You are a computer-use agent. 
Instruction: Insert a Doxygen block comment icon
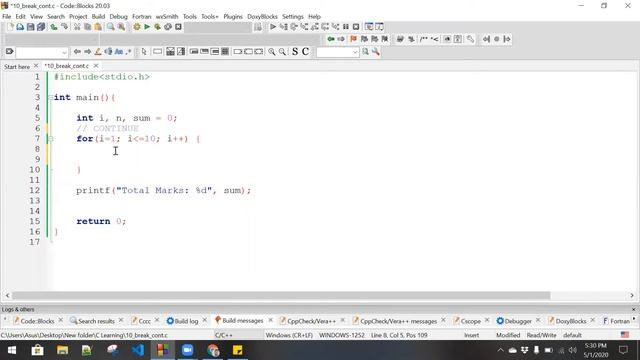click(x=424, y=39)
